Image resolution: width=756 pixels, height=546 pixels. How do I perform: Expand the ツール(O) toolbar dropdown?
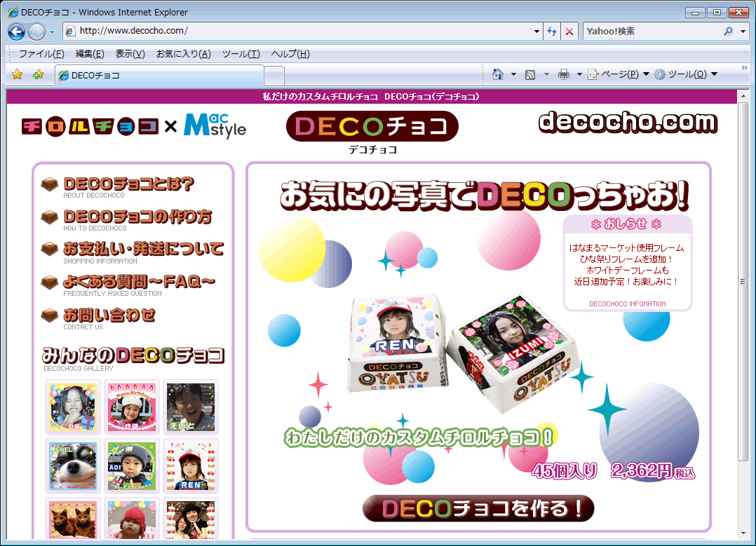tap(685, 74)
